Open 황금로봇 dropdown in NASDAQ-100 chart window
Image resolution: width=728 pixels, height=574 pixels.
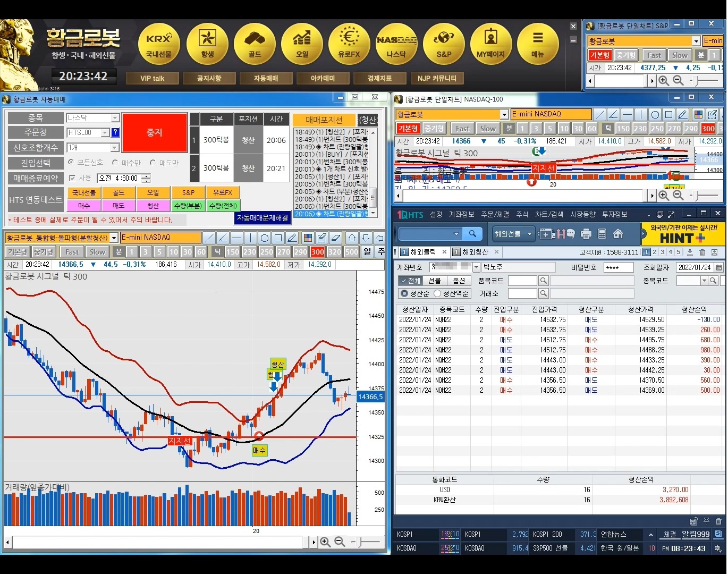(x=504, y=114)
